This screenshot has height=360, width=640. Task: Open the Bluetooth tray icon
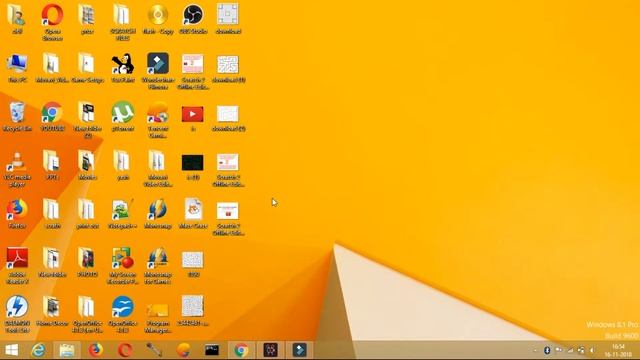[x=547, y=350]
